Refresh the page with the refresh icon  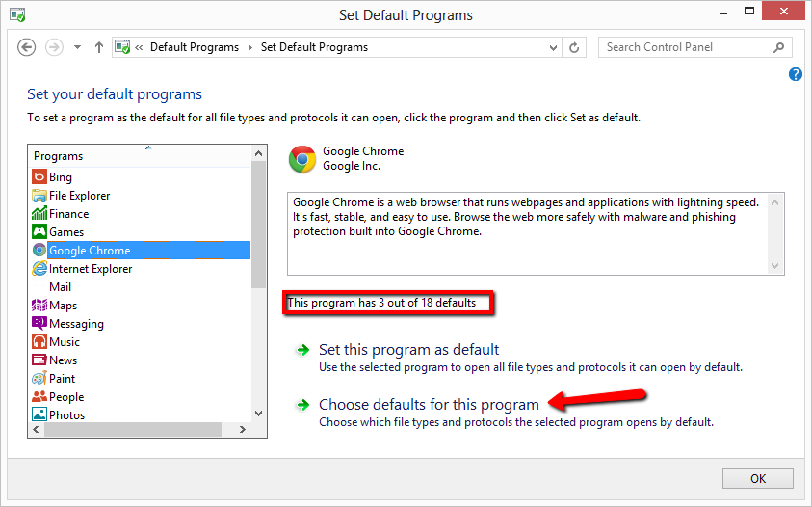click(x=574, y=47)
